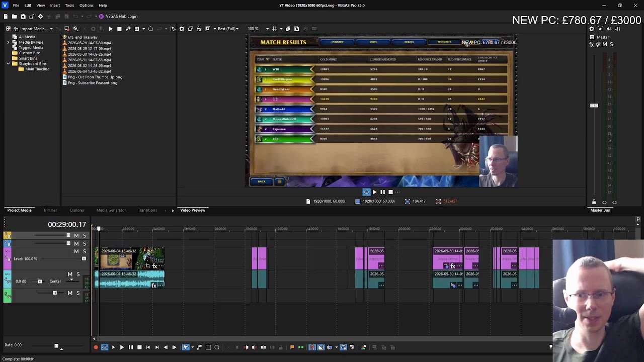
Task: Search media with the magnifier icon
Action: click(150, 29)
